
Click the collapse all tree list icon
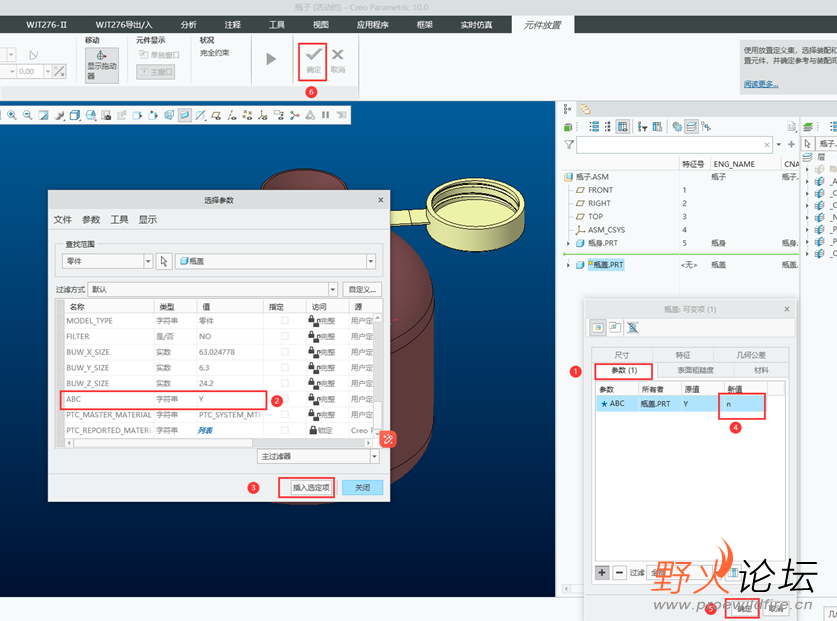[x=607, y=127]
